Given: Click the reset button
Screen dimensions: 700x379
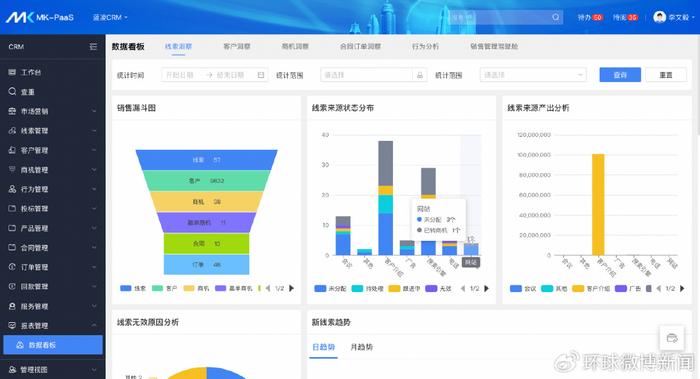Looking at the screenshot, I should pos(666,75).
